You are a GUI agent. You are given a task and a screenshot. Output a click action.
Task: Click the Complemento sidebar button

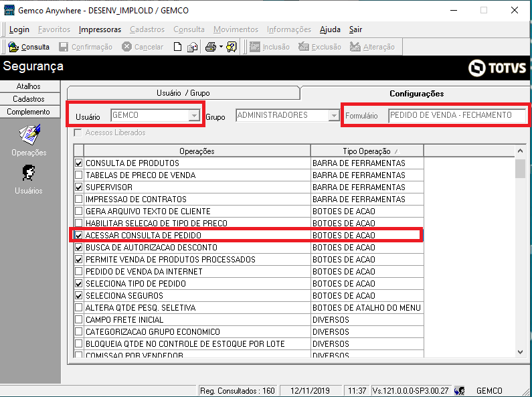point(30,112)
